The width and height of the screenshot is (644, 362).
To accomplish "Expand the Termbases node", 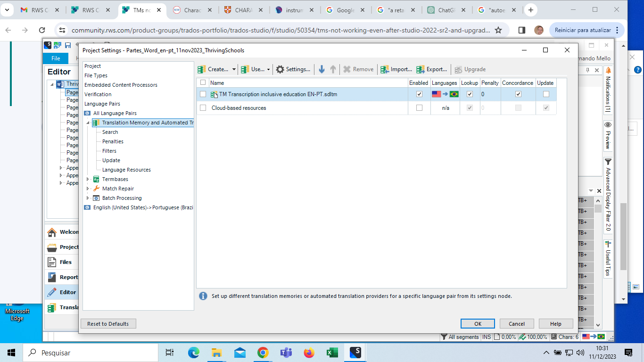I will coord(88,179).
